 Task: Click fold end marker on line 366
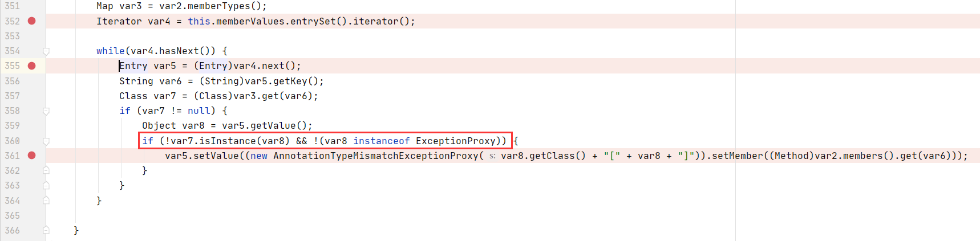pyautogui.click(x=46, y=230)
